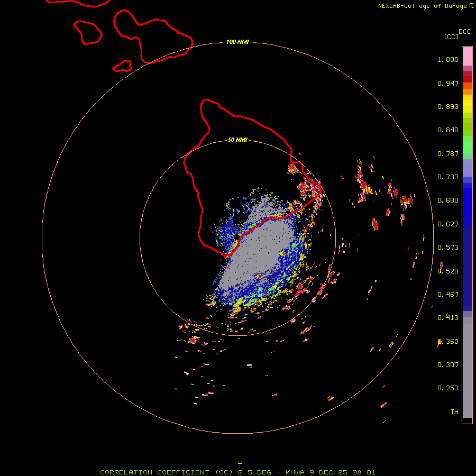Click the 0.467 color scale value

[448, 295]
